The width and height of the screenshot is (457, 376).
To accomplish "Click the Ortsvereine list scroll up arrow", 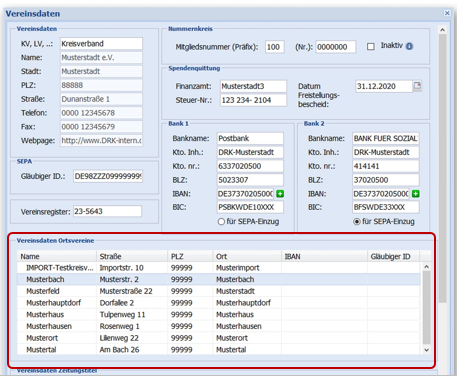I will [426, 267].
